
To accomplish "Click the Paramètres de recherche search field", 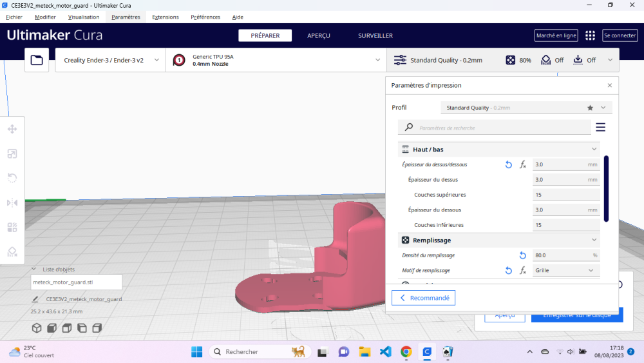I will [x=494, y=128].
